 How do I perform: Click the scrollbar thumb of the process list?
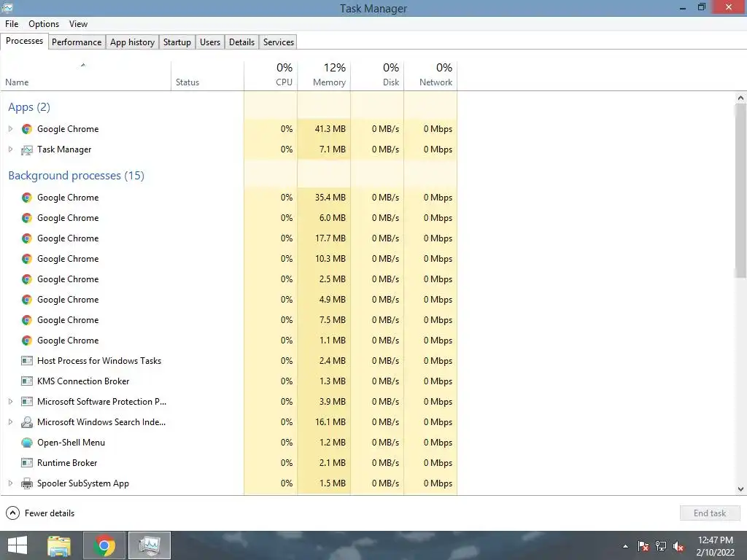(740, 190)
